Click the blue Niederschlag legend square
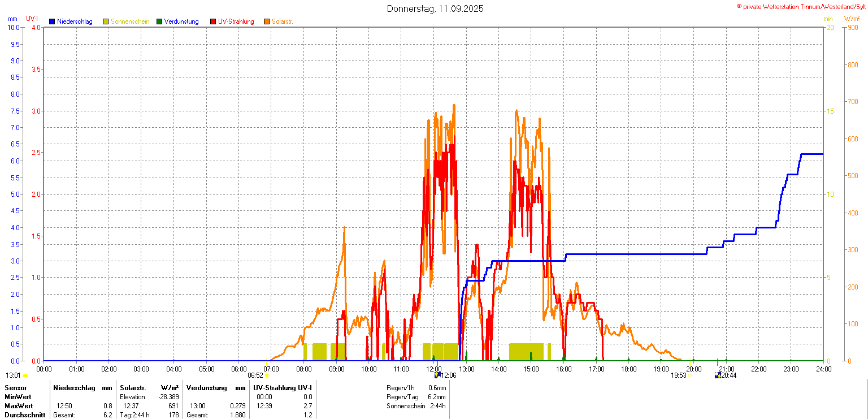This screenshot has height=419, width=868. tap(52, 21)
